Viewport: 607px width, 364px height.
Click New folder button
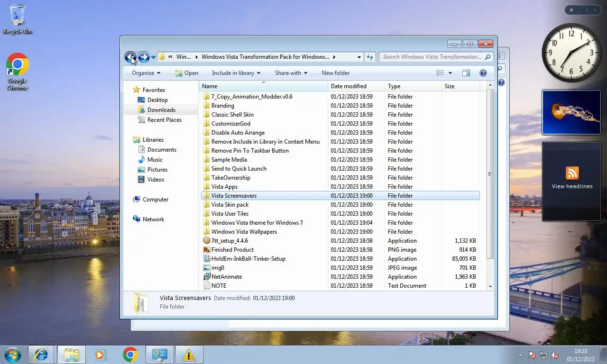tap(336, 73)
